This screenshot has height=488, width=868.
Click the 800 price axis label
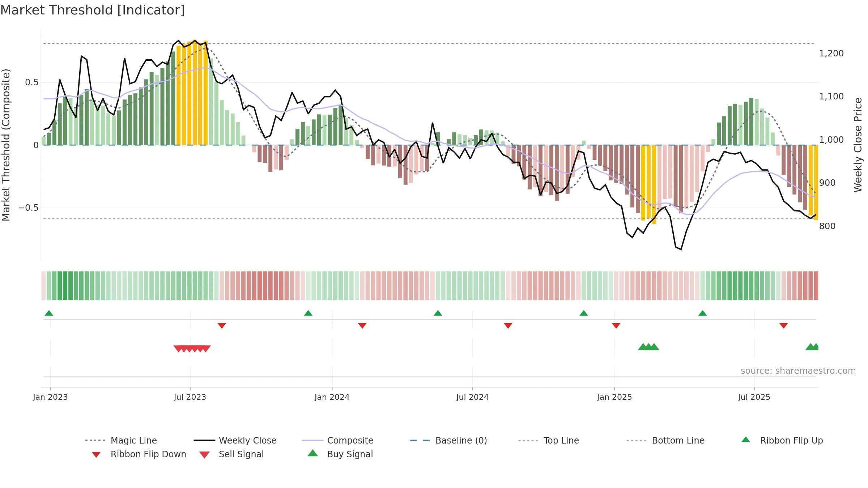pyautogui.click(x=827, y=226)
